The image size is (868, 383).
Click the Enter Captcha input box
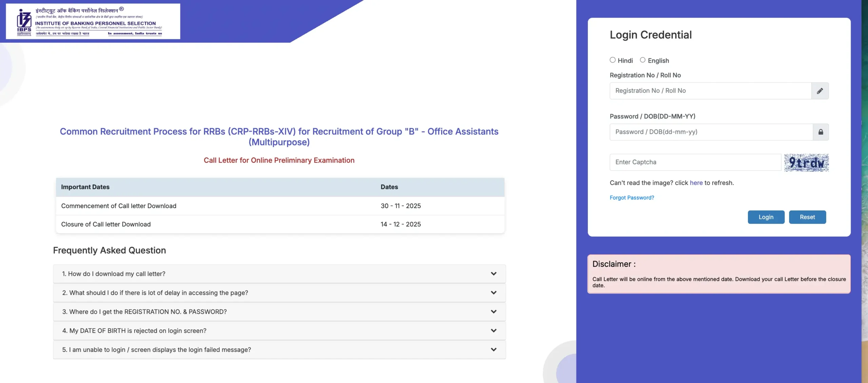pyautogui.click(x=695, y=162)
